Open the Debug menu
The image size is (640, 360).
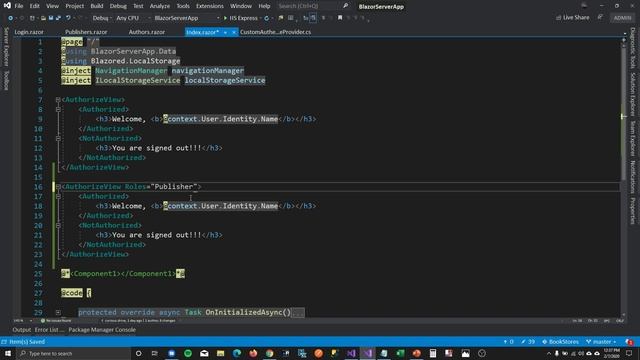tap(118, 6)
